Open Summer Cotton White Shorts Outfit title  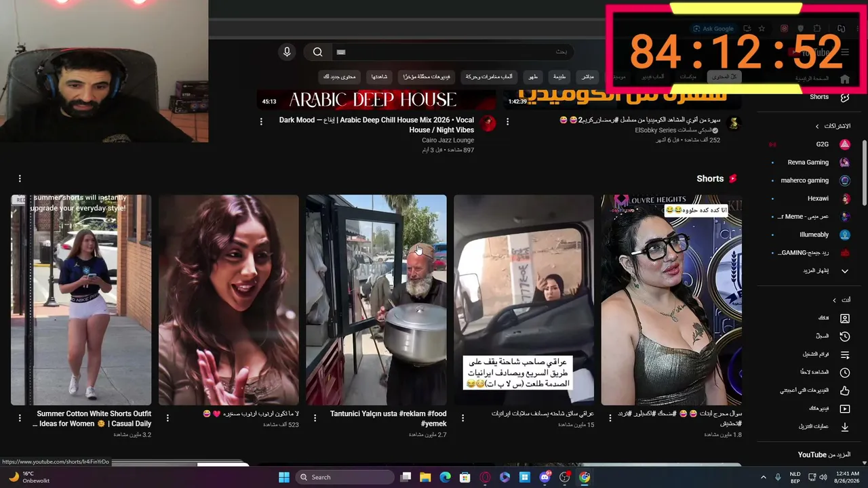point(92,418)
